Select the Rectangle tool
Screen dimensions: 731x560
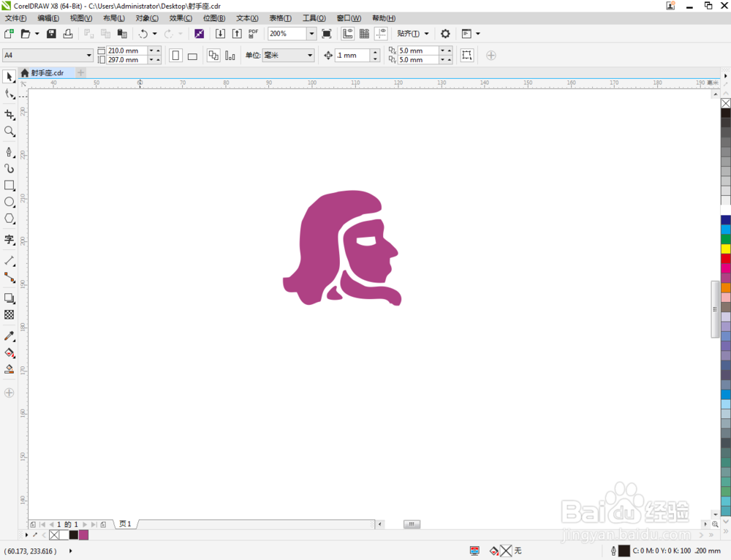click(9, 185)
